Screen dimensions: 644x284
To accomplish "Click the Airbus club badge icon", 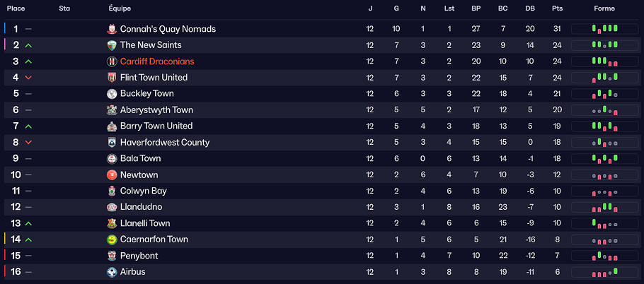I will tap(112, 272).
